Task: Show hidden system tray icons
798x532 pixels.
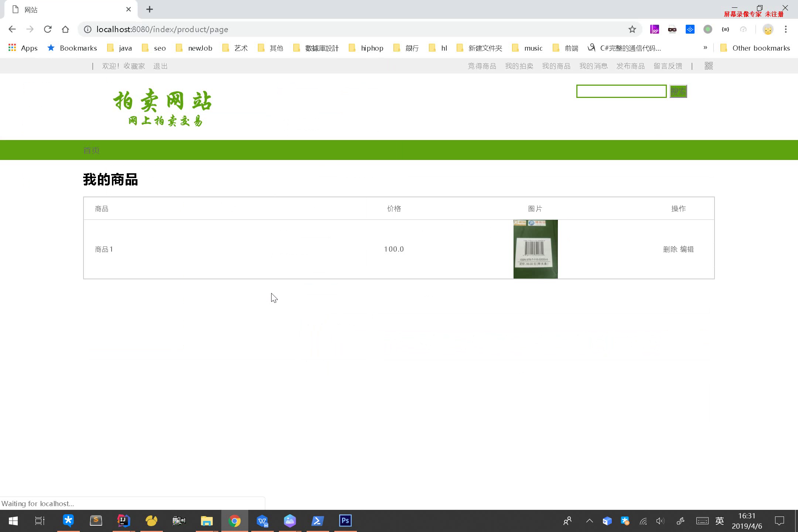Action: [x=590, y=521]
